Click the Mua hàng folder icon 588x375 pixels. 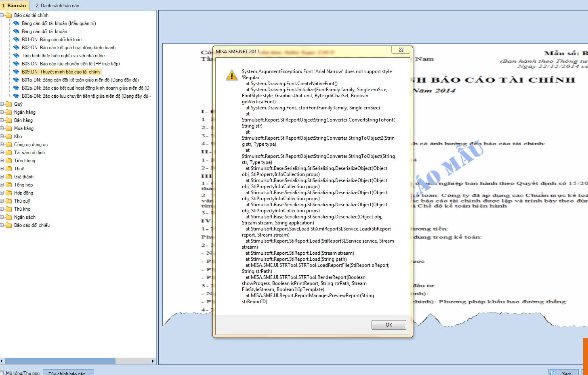tap(8, 128)
